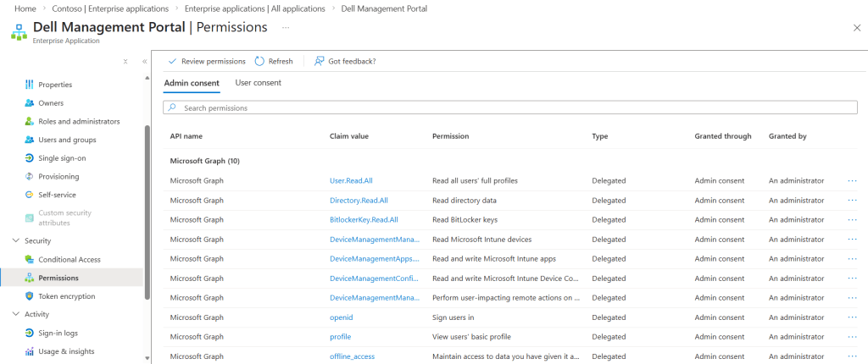Select the Admin consent tab

point(192,83)
